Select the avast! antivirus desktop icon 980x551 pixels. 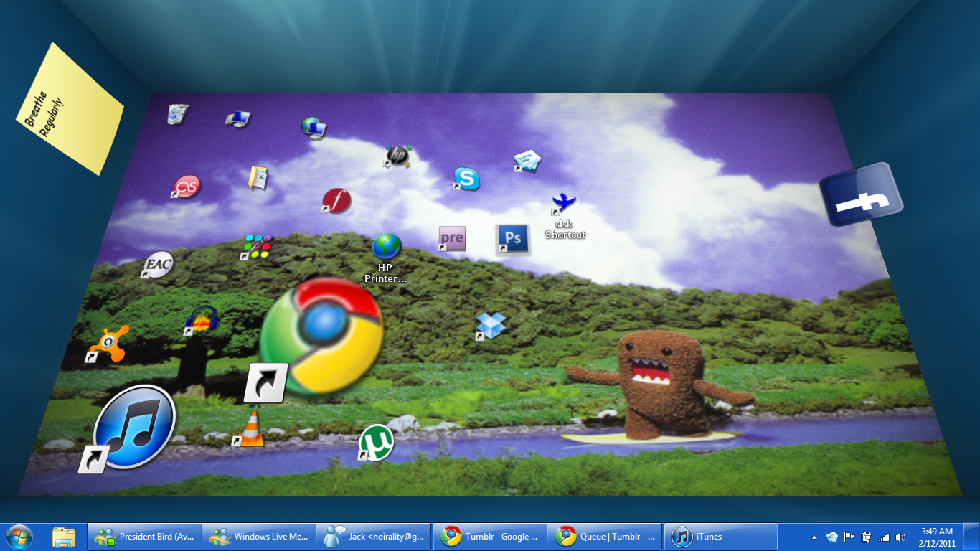(109, 343)
